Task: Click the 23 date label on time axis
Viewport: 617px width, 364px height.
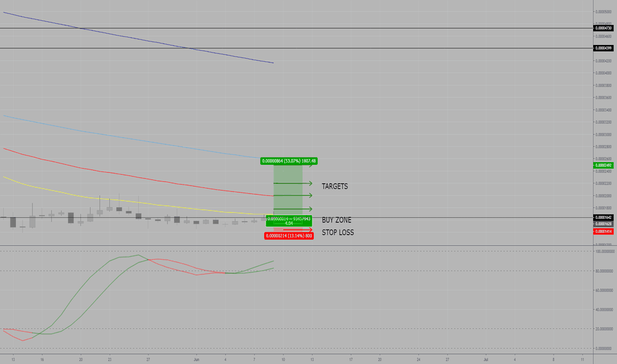Action: pyautogui.click(x=110, y=359)
